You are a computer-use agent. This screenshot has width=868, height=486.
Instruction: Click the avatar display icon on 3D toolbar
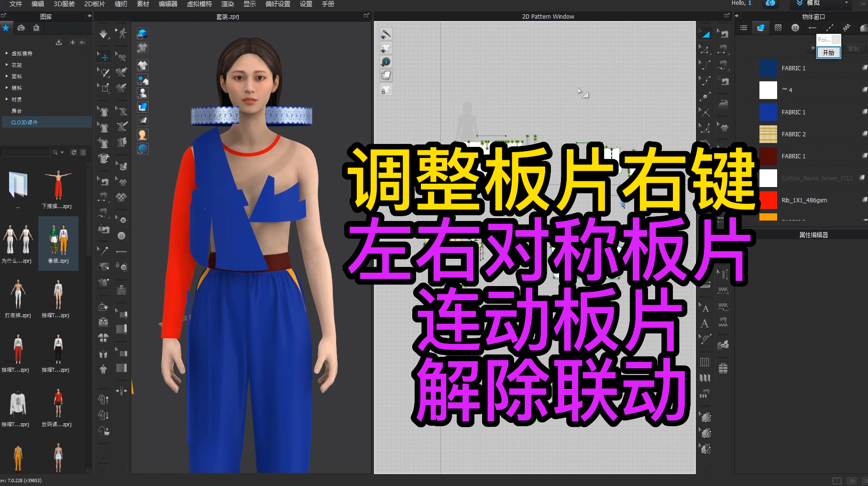coord(142,93)
